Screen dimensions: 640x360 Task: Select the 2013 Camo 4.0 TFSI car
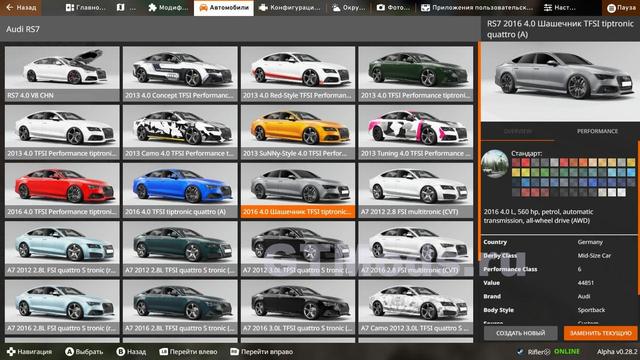pyautogui.click(x=180, y=132)
